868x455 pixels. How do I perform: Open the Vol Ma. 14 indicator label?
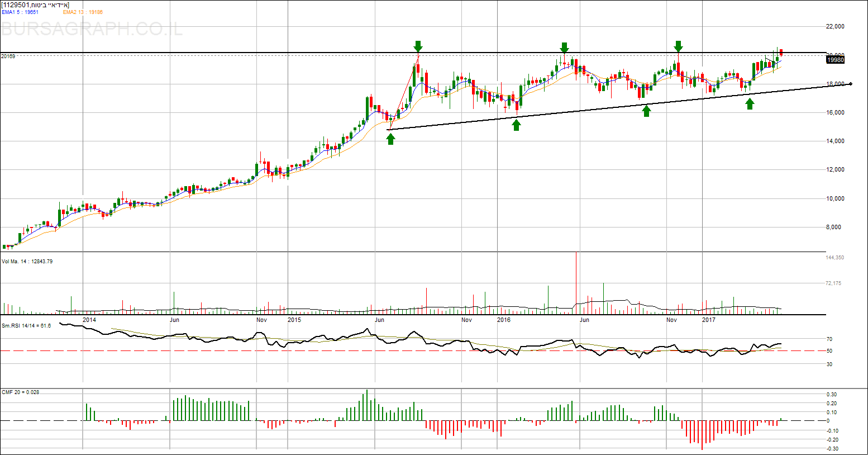click(x=27, y=261)
